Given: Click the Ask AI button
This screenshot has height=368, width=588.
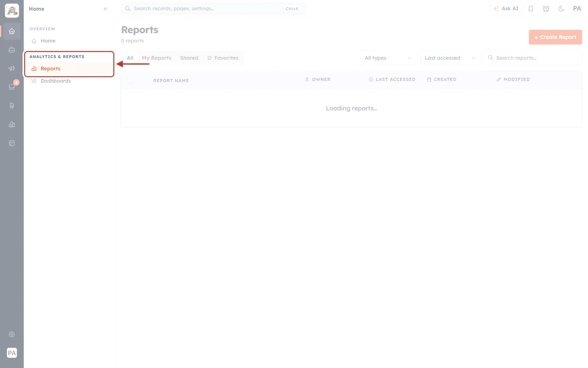Looking at the screenshot, I should [x=506, y=9].
